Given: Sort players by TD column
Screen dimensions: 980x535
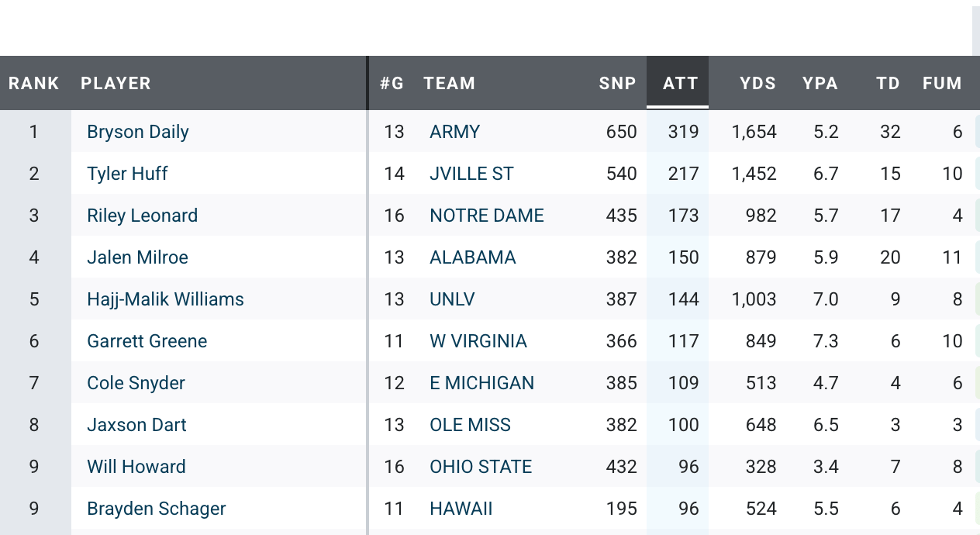Looking at the screenshot, I should [888, 83].
